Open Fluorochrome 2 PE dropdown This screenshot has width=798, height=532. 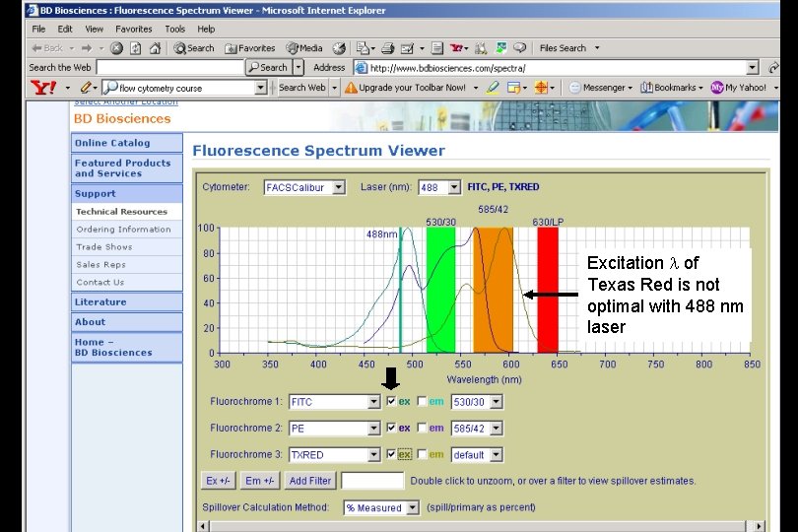pos(334,429)
